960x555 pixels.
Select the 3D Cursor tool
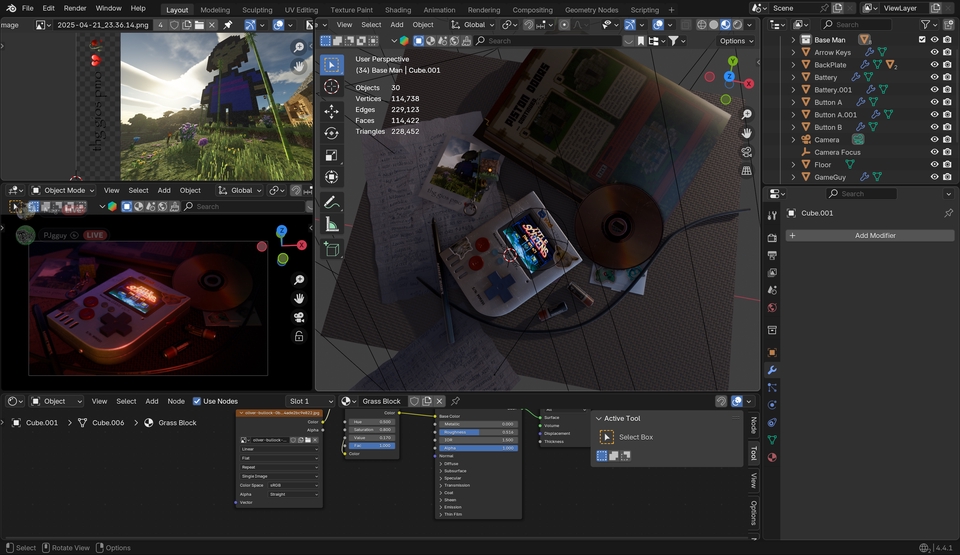332,87
